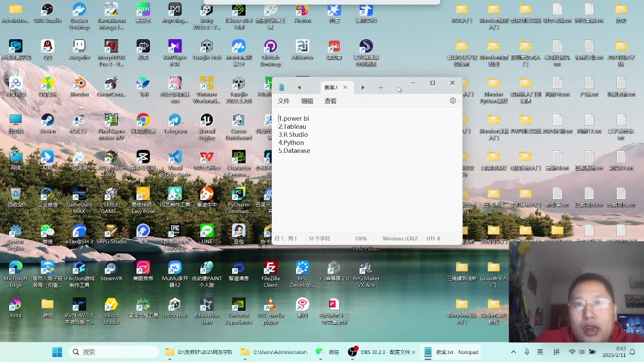Image resolution: width=644 pixels, height=362 pixels.
Task: Click the '4.Python' line in Notepad
Action: 291,142
